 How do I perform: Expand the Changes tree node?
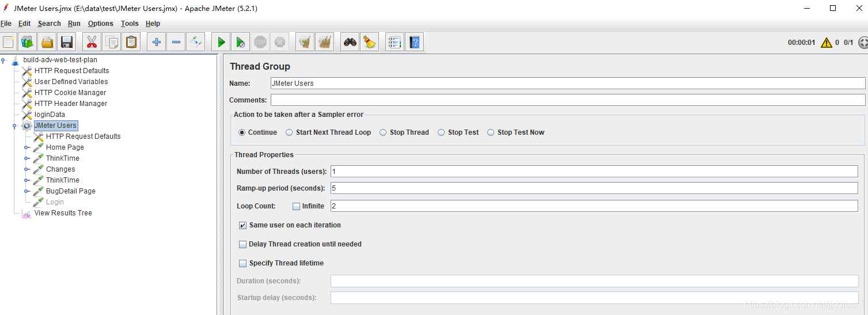click(26, 169)
